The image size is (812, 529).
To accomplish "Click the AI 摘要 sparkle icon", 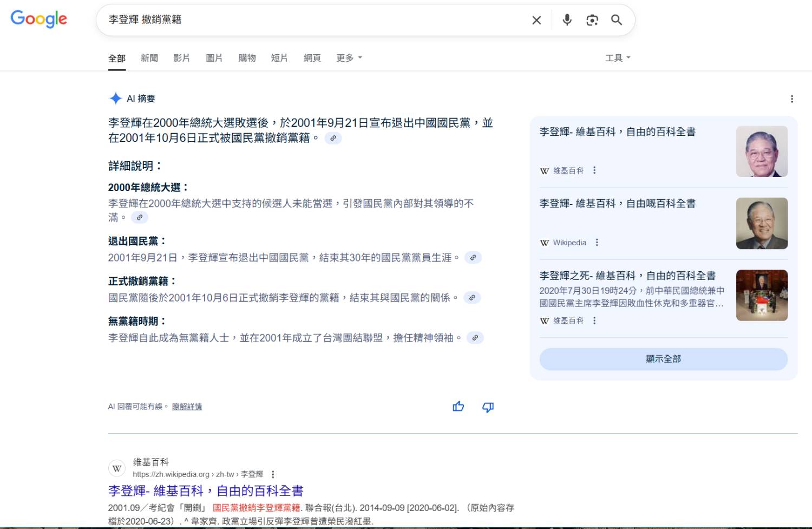I will pos(115,98).
